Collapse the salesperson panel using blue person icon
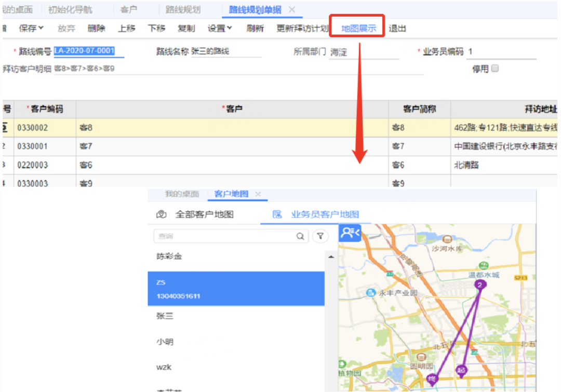 click(350, 233)
